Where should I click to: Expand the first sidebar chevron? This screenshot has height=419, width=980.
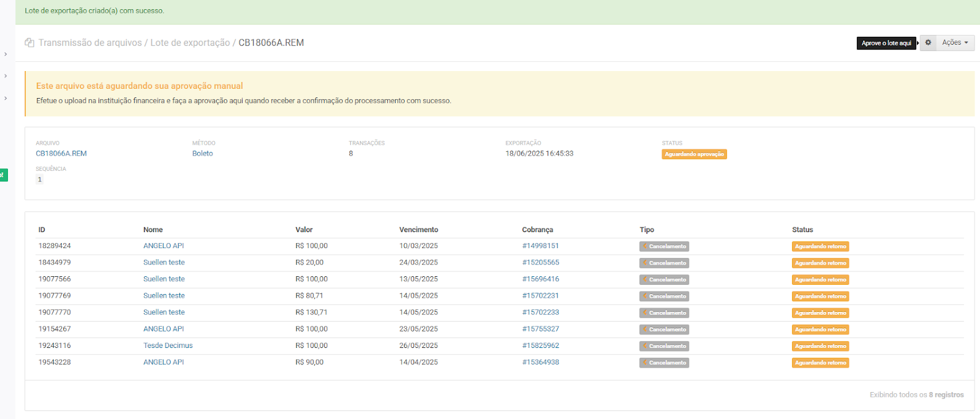pyautogui.click(x=6, y=55)
